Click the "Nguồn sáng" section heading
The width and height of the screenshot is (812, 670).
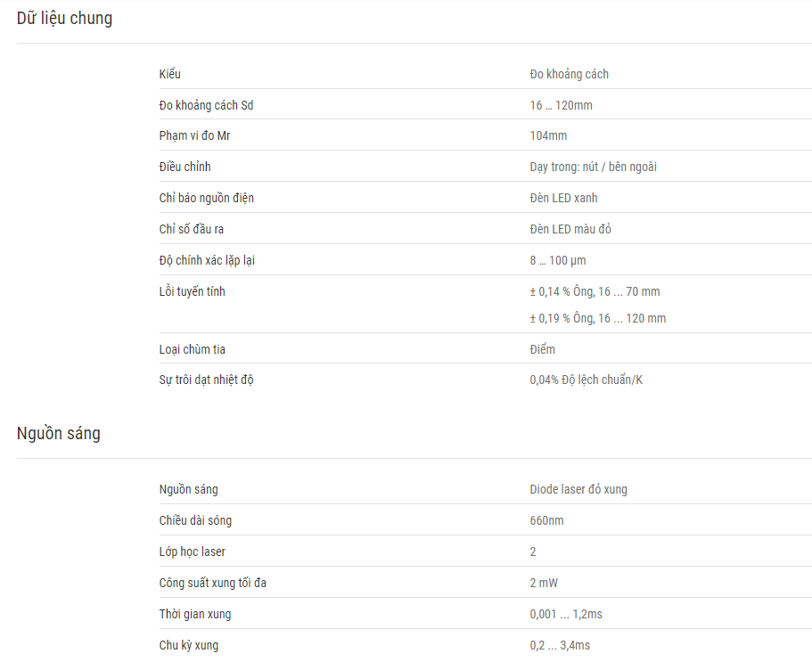click(x=59, y=433)
